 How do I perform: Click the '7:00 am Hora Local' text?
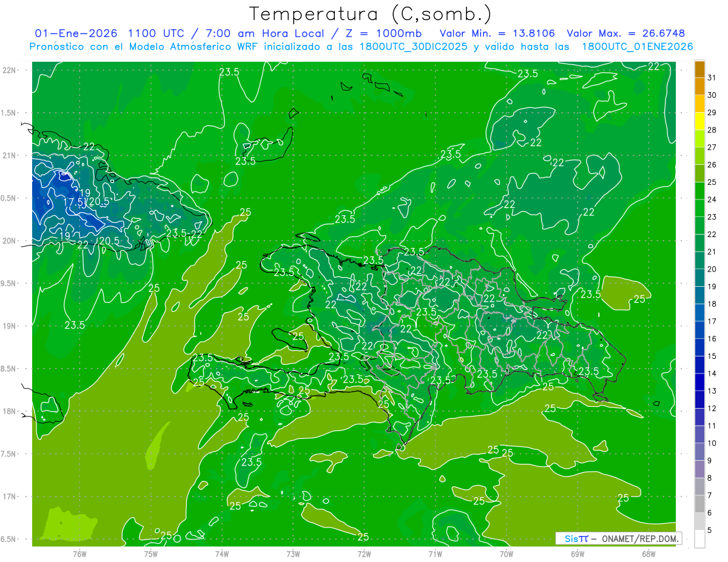pyautogui.click(x=266, y=33)
